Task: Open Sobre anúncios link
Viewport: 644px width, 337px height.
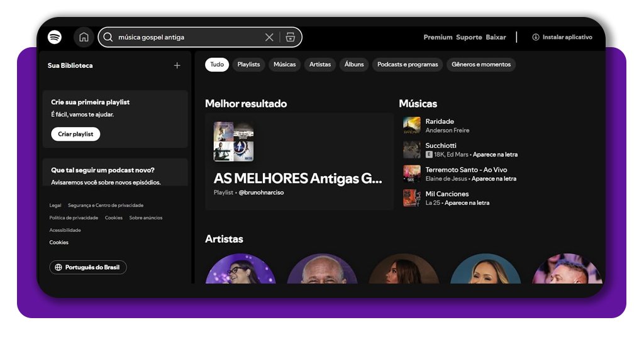Action: click(x=146, y=218)
